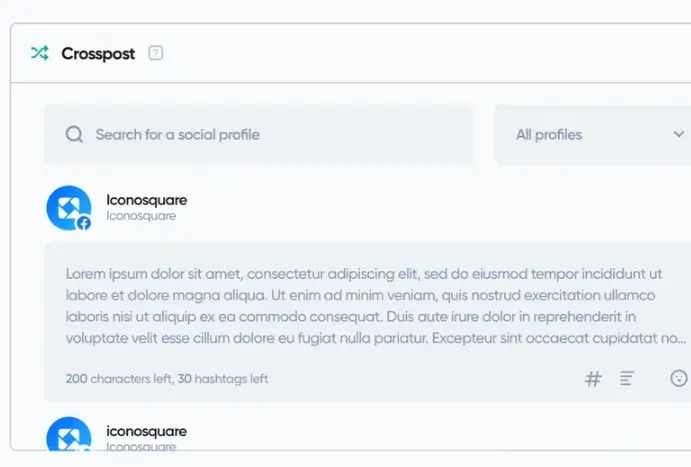Click the Crosspost heading title
This screenshot has height=467, width=691.
tap(98, 53)
